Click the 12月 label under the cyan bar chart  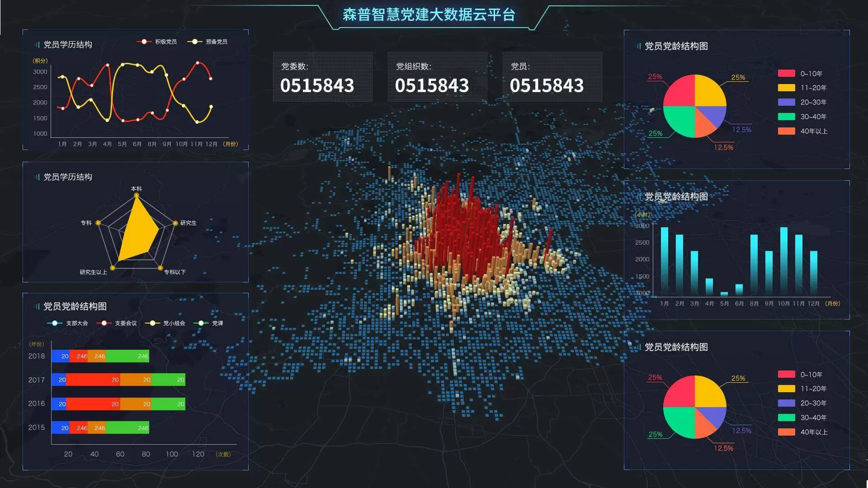click(x=813, y=304)
